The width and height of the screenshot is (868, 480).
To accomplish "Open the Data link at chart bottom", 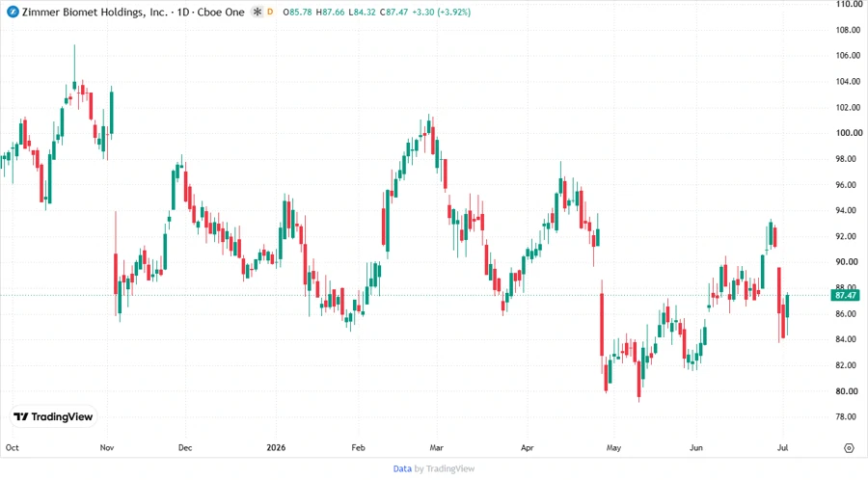I will 402,469.
